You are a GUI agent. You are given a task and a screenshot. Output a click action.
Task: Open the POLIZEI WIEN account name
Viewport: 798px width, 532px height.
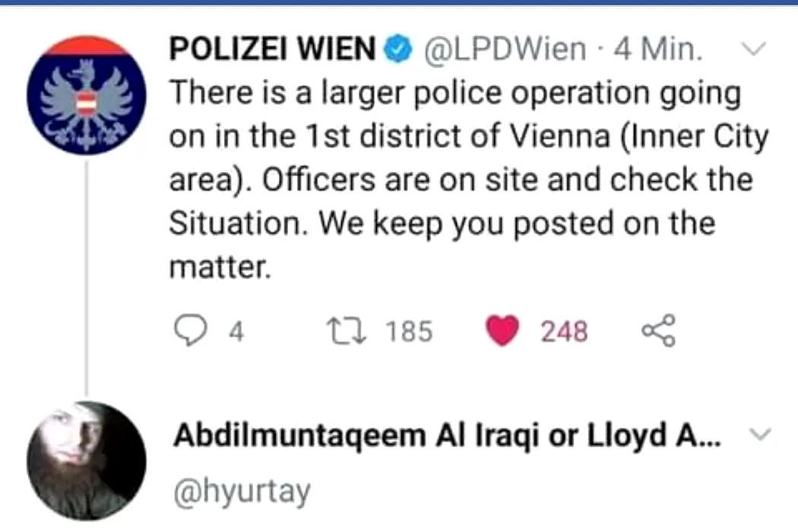pyautogui.click(x=272, y=49)
